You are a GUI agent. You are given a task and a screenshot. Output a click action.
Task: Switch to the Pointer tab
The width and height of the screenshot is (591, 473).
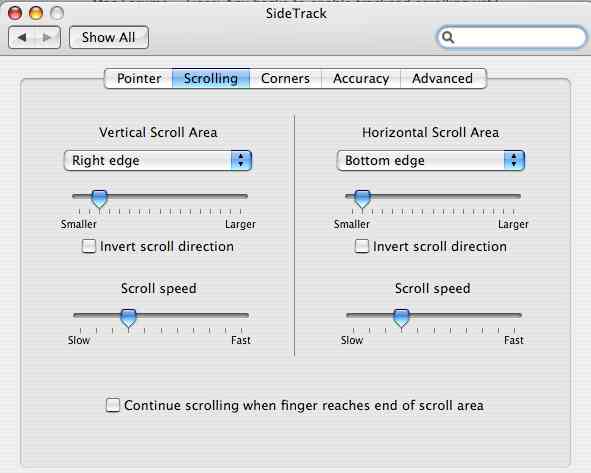pos(139,78)
